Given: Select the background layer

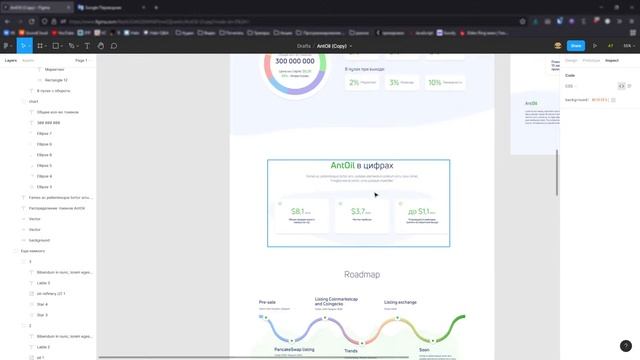Looking at the screenshot, I should 39,240.
